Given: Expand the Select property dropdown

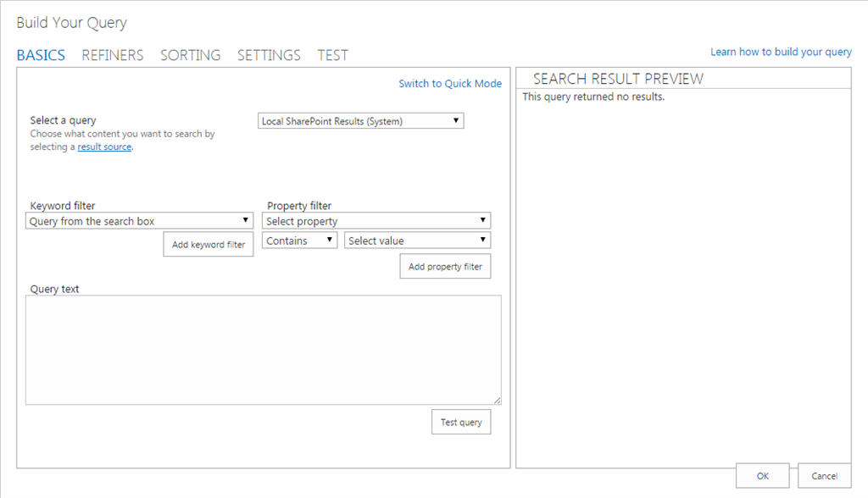Looking at the screenshot, I should (x=376, y=221).
